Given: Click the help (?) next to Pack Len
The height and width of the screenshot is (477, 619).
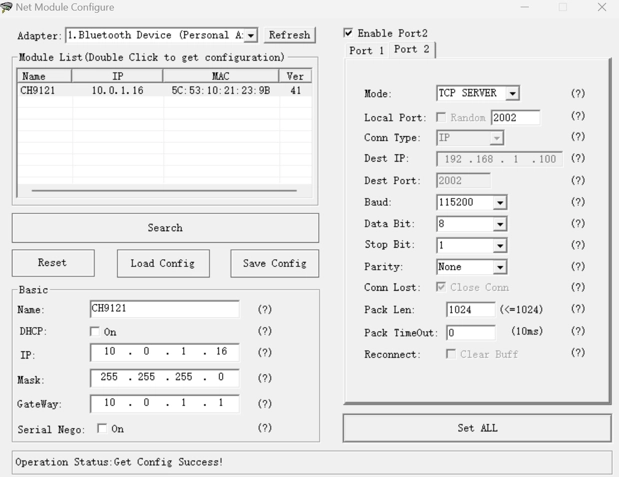Looking at the screenshot, I should click(x=578, y=309).
